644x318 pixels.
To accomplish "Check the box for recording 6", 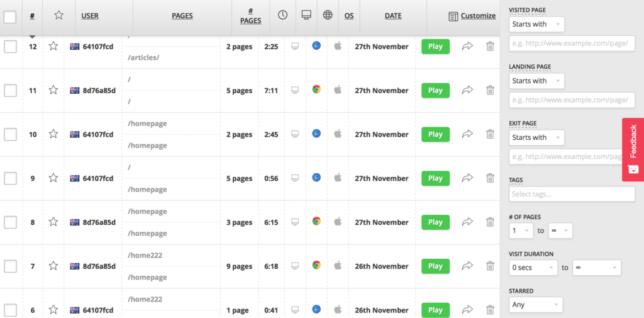I will (10, 310).
